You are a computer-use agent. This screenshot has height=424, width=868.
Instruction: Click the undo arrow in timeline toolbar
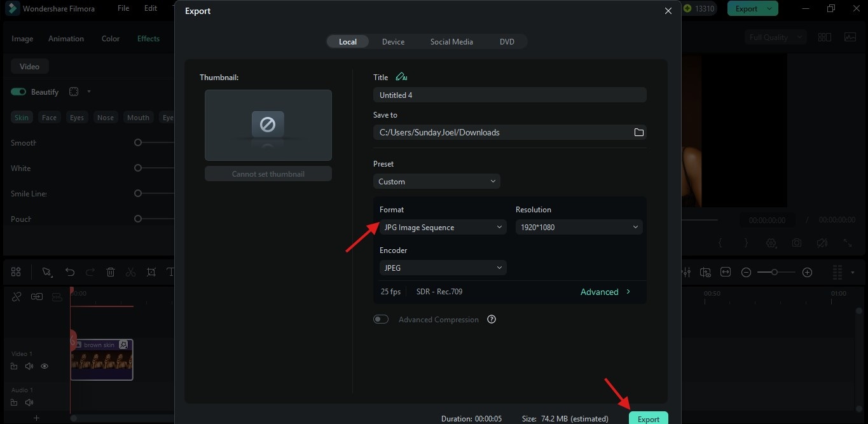click(70, 272)
